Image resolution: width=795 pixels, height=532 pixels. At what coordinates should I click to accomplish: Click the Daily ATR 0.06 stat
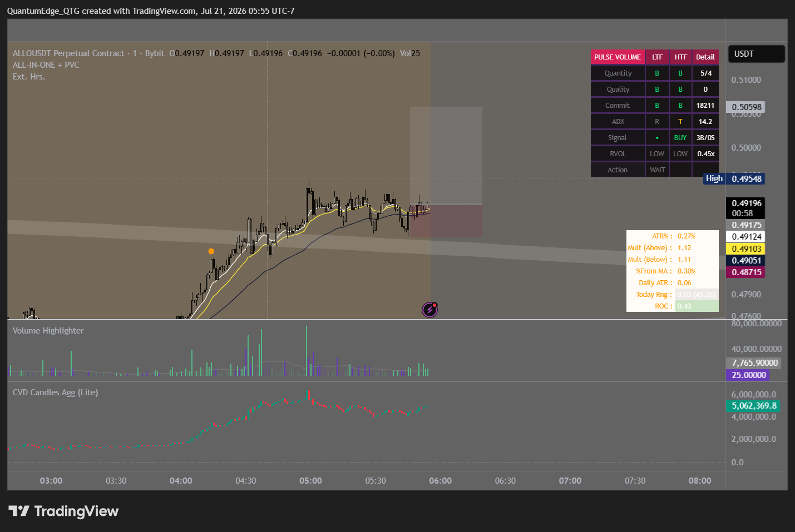[x=673, y=283]
